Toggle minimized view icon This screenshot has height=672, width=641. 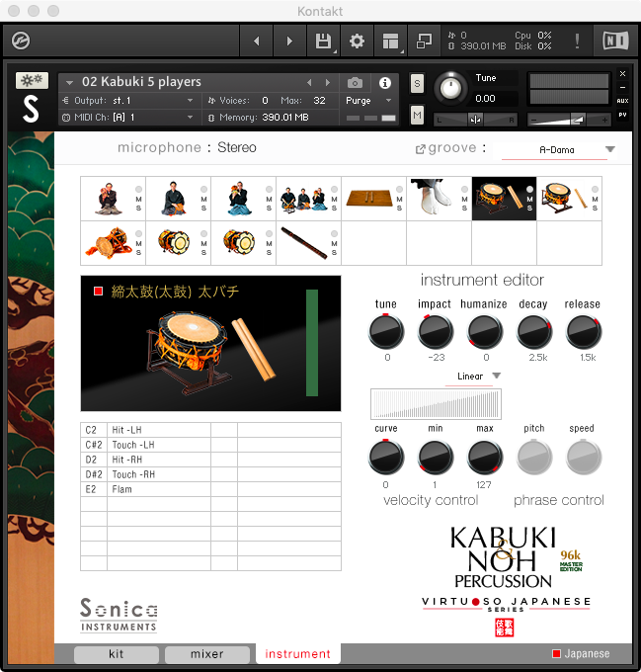coord(424,42)
